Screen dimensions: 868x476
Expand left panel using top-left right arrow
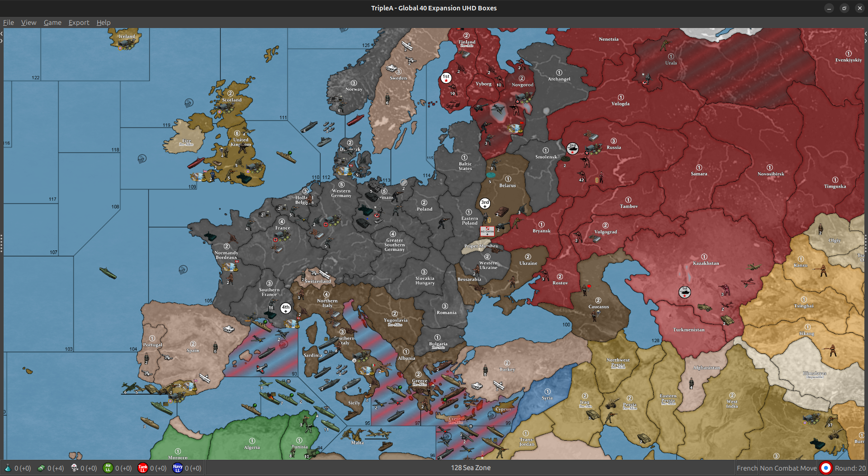point(2,41)
